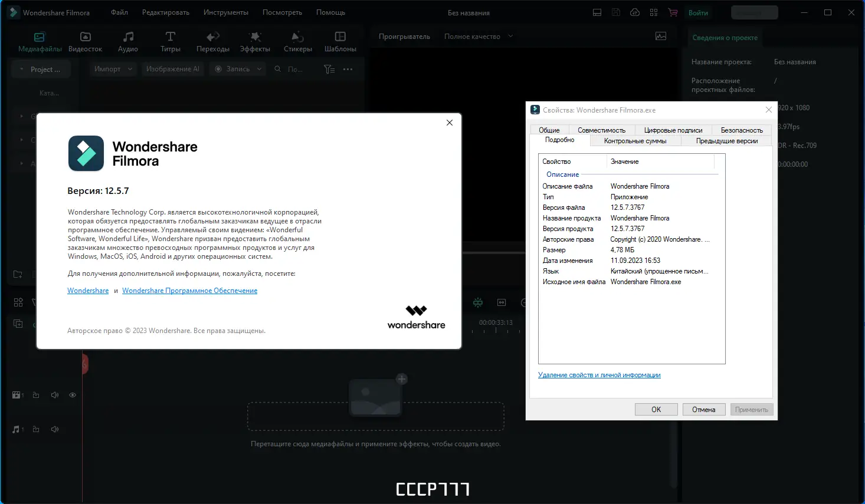Switch to the Безопасность tab

pos(742,130)
